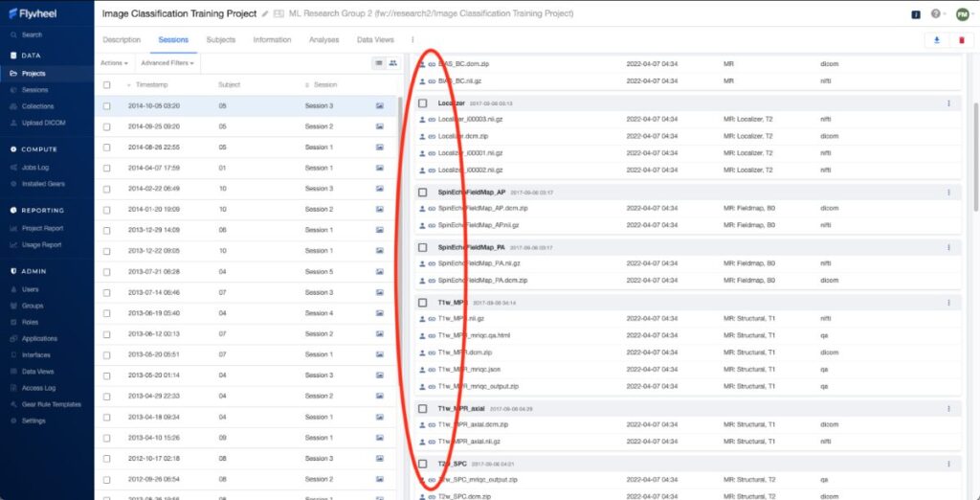Open Upload DICOM in sidebar
980x500 pixels.
(x=42, y=123)
